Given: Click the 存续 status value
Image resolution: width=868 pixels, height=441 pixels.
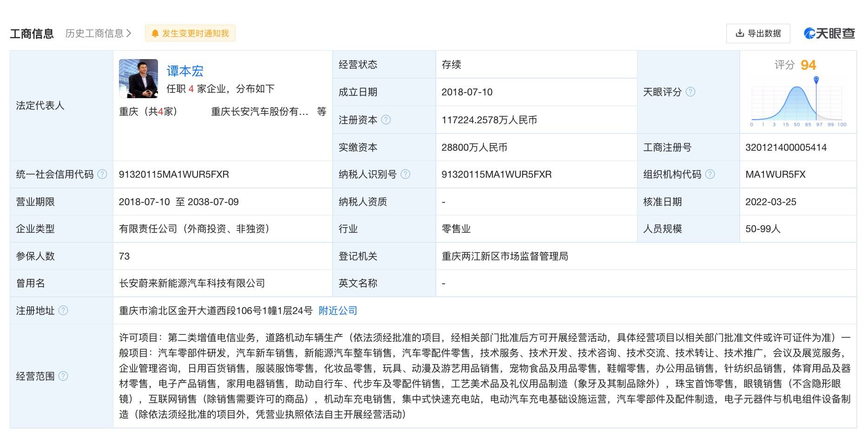Looking at the screenshot, I should click(451, 65).
